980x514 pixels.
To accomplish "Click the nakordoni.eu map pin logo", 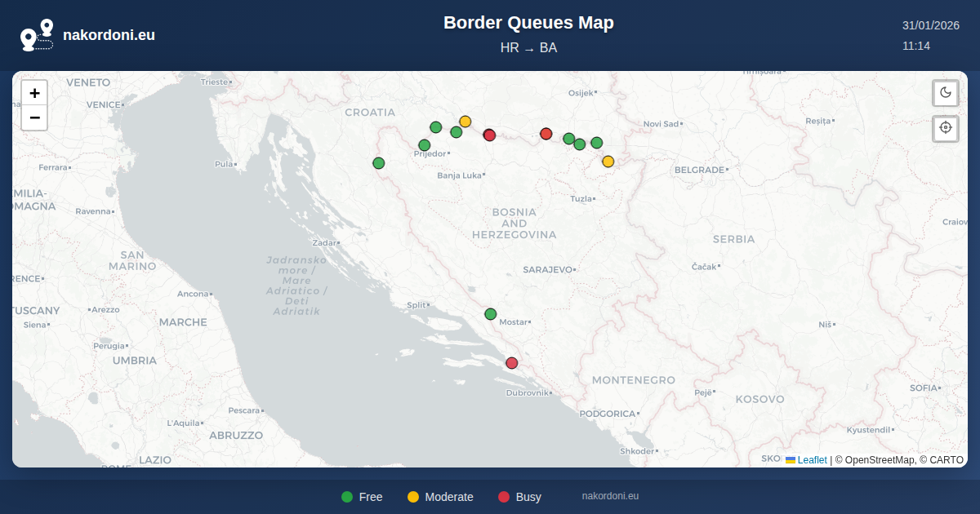I will (x=37, y=35).
